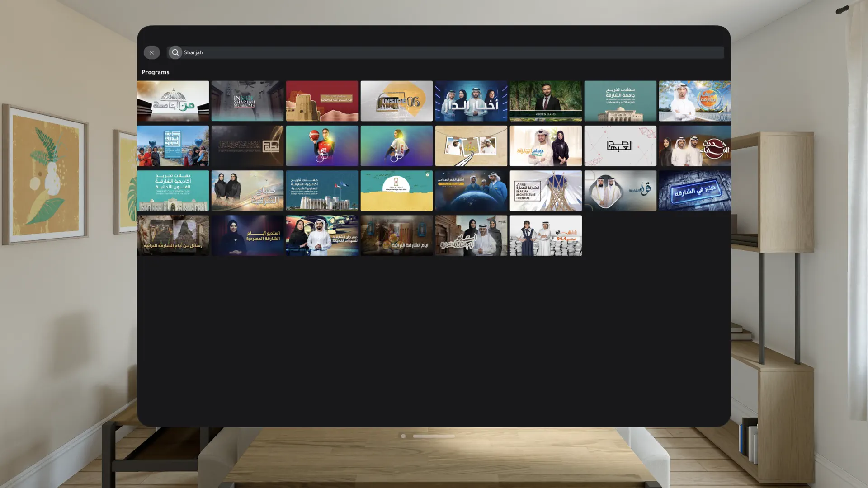Image resolution: width=868 pixels, height=488 pixels.
Task: Select the Green Oasis program
Action: tap(546, 101)
